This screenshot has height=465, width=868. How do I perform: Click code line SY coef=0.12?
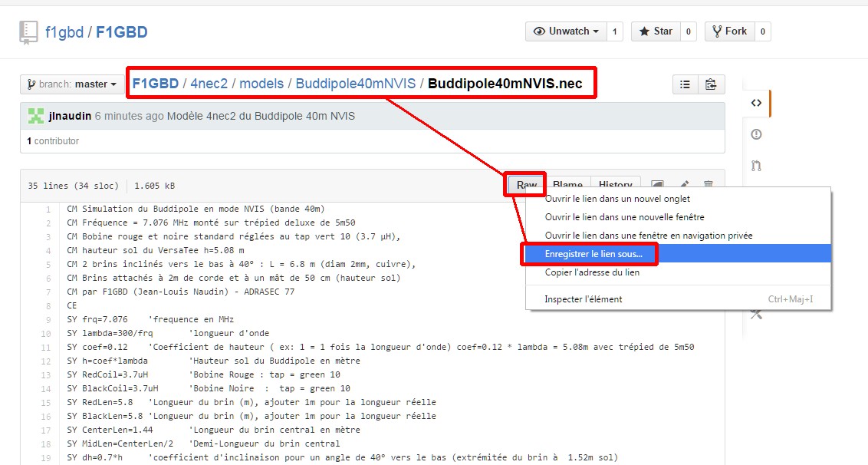tap(380, 348)
